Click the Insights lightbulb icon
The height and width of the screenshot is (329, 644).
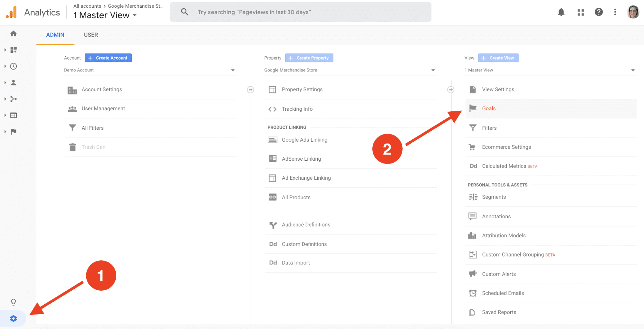coord(13,302)
